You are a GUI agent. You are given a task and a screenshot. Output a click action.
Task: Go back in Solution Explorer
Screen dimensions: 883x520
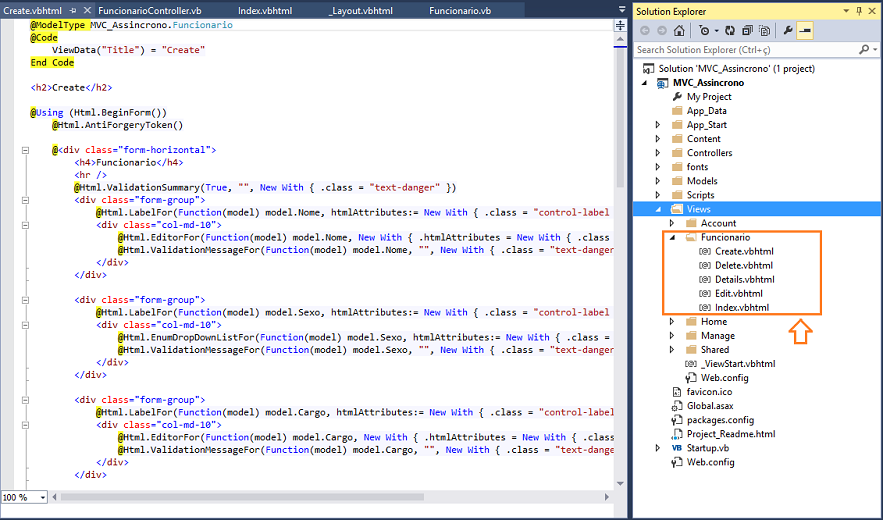pyautogui.click(x=645, y=30)
